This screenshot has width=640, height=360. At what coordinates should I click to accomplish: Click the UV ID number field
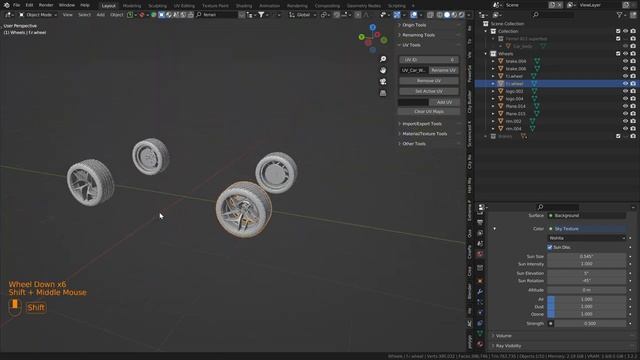(x=429, y=60)
